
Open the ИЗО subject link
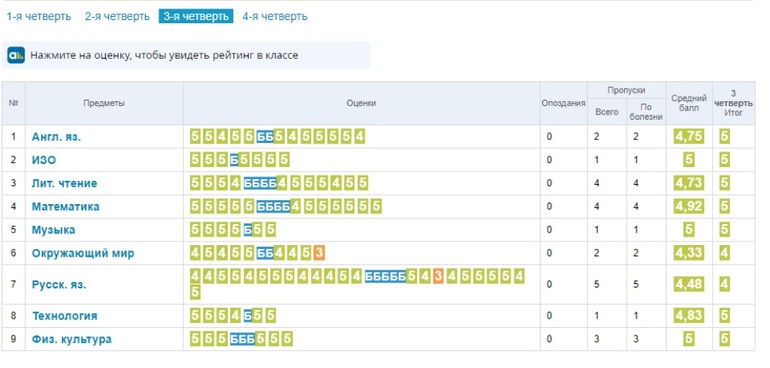click(44, 160)
